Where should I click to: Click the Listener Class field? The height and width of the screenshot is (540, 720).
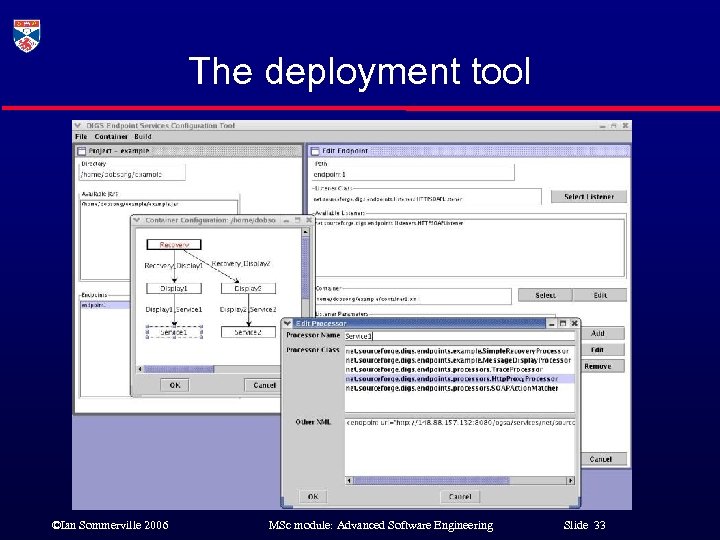428,198
